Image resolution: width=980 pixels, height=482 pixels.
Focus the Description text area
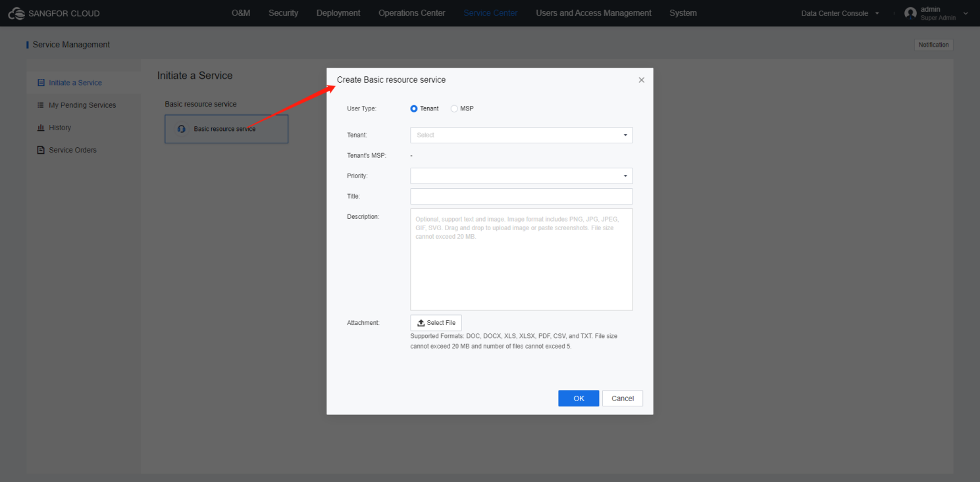coord(521,260)
